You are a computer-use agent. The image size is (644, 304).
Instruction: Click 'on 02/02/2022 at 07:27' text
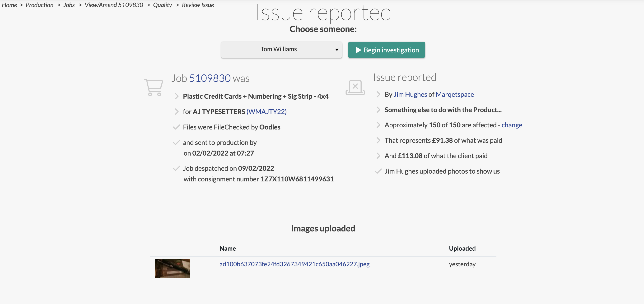pos(219,153)
